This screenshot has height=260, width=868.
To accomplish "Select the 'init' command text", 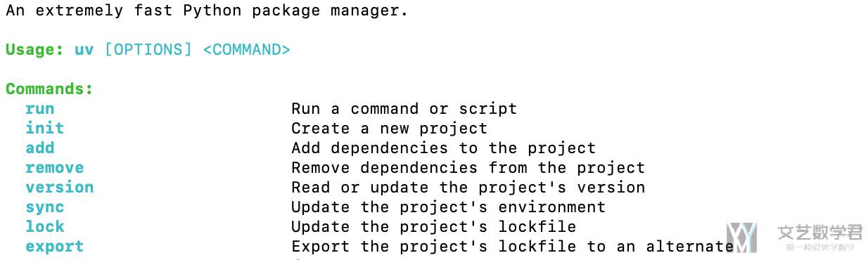I will point(45,129).
